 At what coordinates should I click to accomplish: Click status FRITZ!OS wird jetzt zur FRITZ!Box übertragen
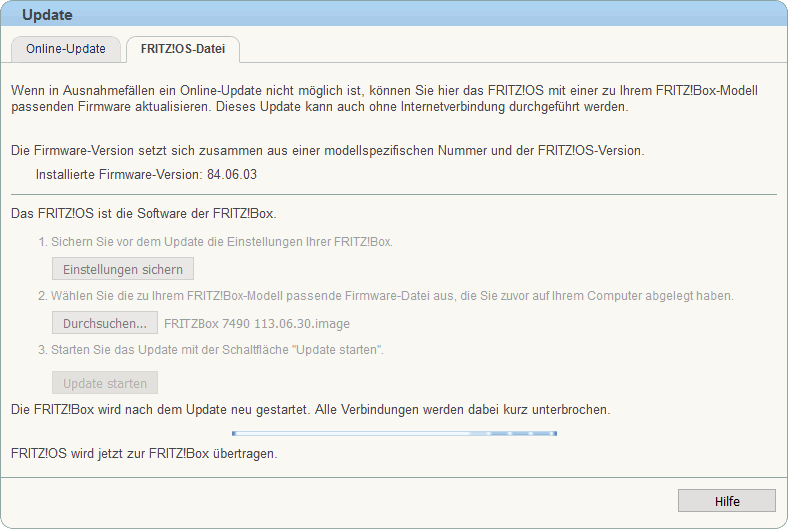(x=144, y=454)
